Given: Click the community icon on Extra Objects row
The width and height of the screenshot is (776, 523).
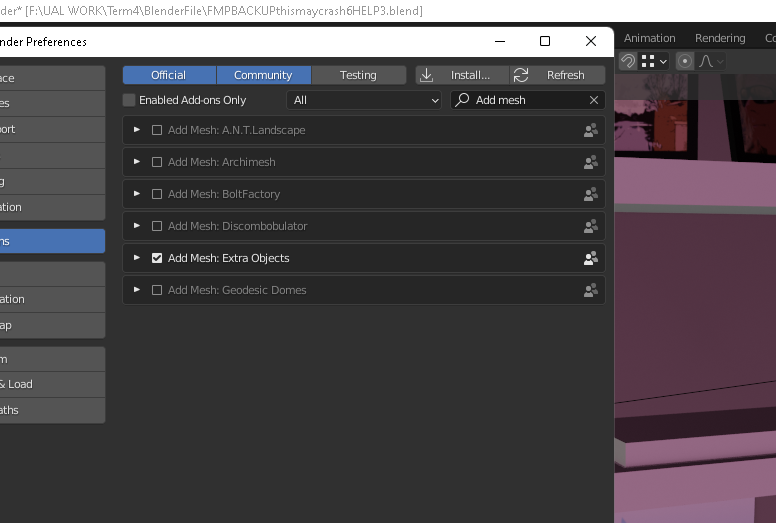Looking at the screenshot, I should click(x=590, y=258).
